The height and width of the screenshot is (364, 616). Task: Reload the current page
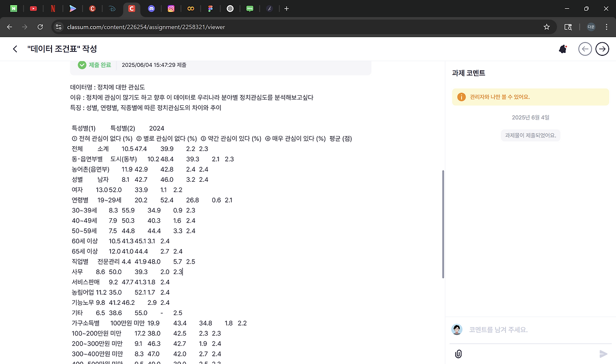[x=40, y=27]
